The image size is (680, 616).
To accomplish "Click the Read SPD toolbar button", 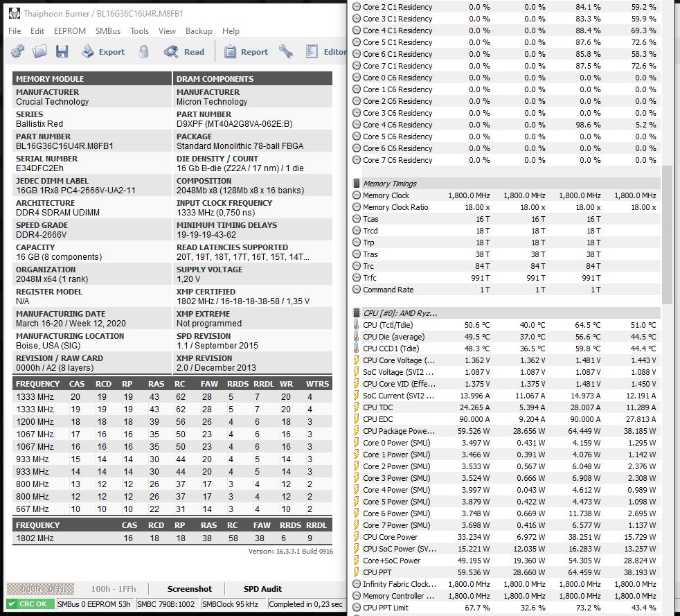I will pyautogui.click(x=184, y=52).
